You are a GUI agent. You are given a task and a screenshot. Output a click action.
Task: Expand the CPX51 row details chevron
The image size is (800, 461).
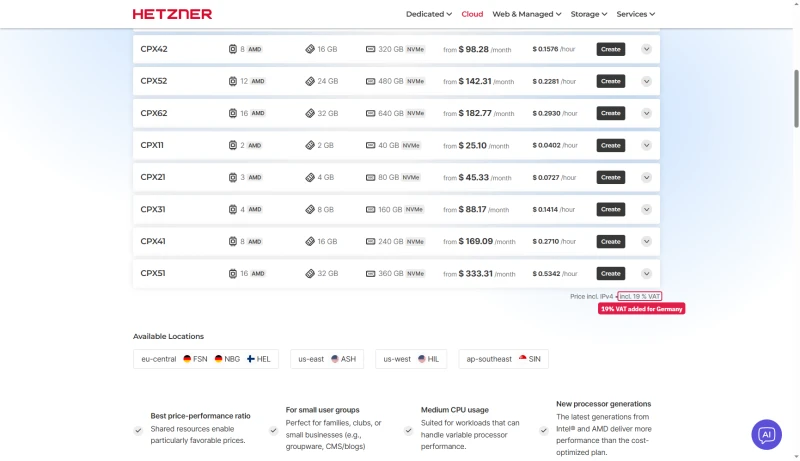(646, 274)
